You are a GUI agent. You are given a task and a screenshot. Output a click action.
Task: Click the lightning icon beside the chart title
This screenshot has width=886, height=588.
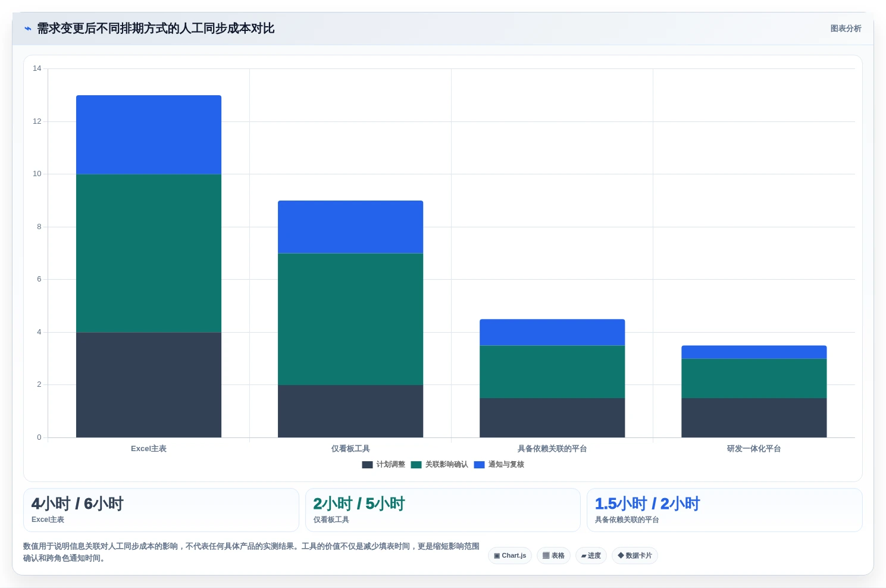(27, 29)
